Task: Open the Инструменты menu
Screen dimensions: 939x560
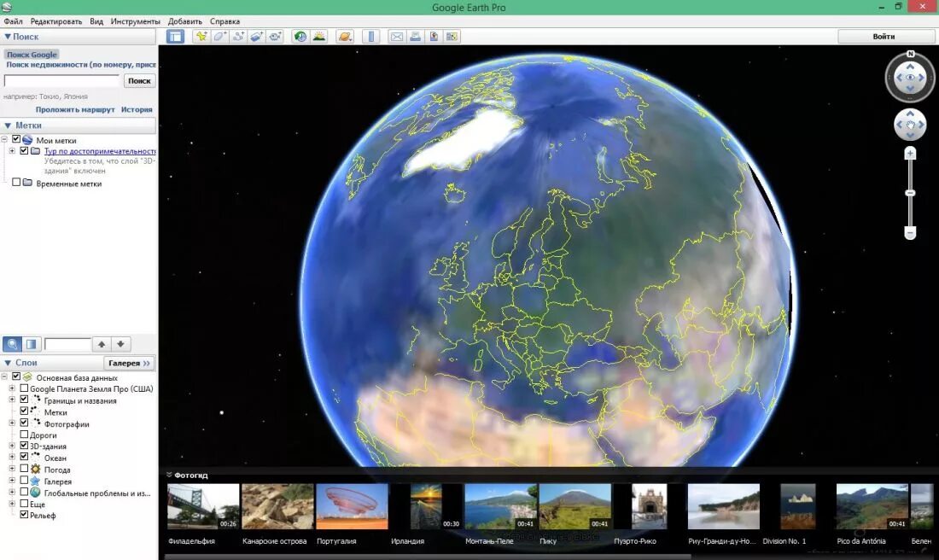Action: point(136,21)
